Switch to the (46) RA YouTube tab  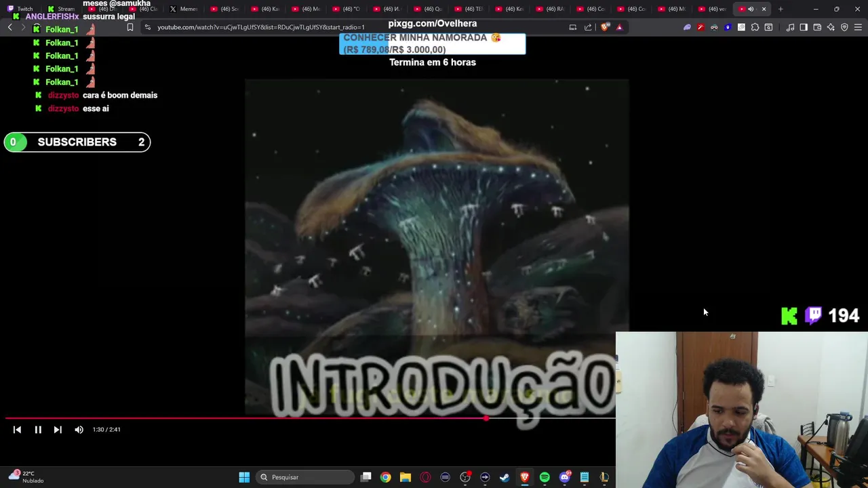click(x=549, y=9)
